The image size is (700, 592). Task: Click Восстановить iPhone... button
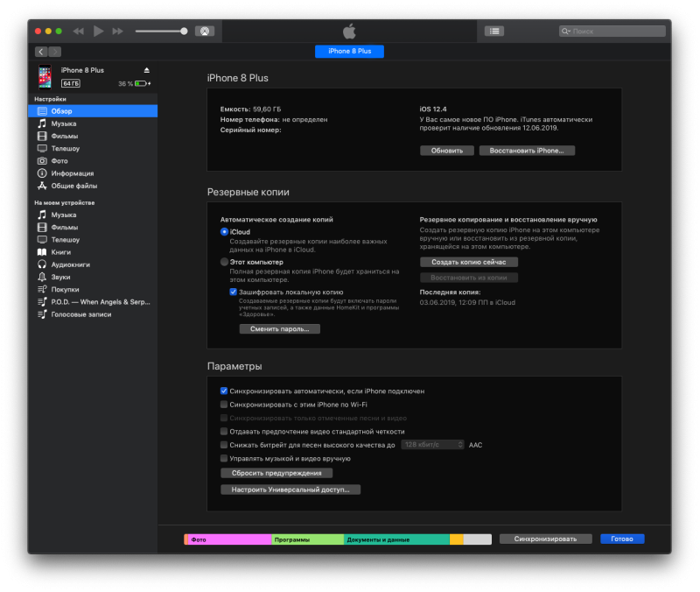[x=527, y=151]
